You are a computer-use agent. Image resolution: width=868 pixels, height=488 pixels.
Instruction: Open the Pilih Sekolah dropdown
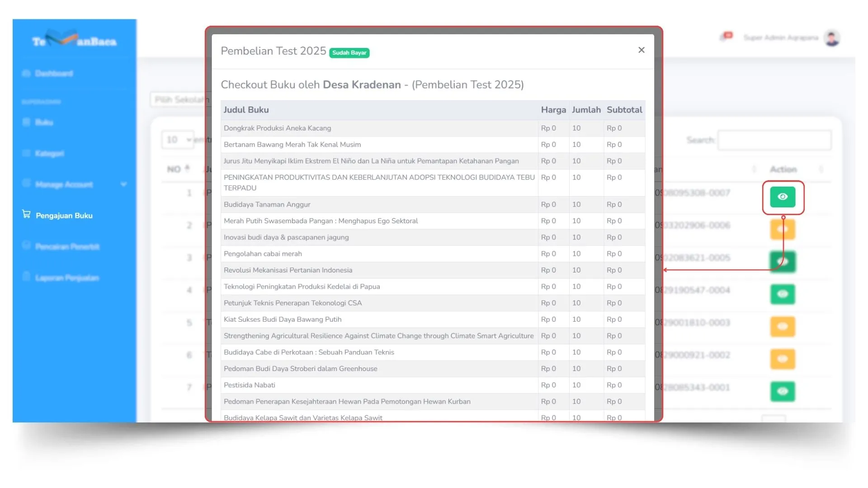179,99
